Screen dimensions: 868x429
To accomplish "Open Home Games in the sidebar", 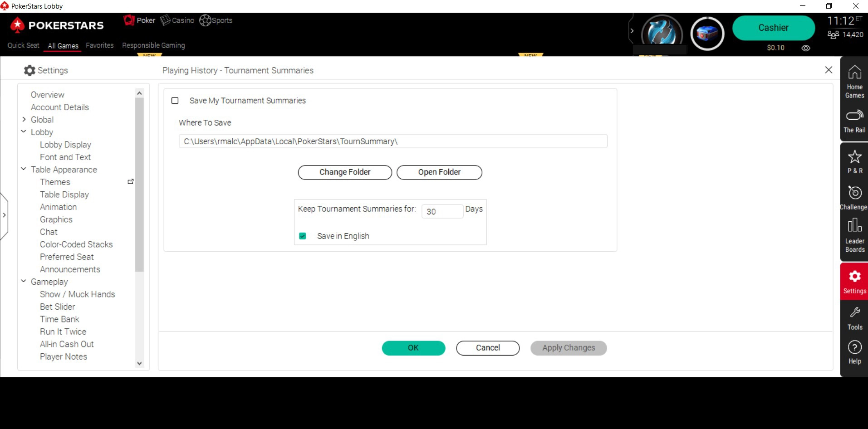I will click(854, 82).
